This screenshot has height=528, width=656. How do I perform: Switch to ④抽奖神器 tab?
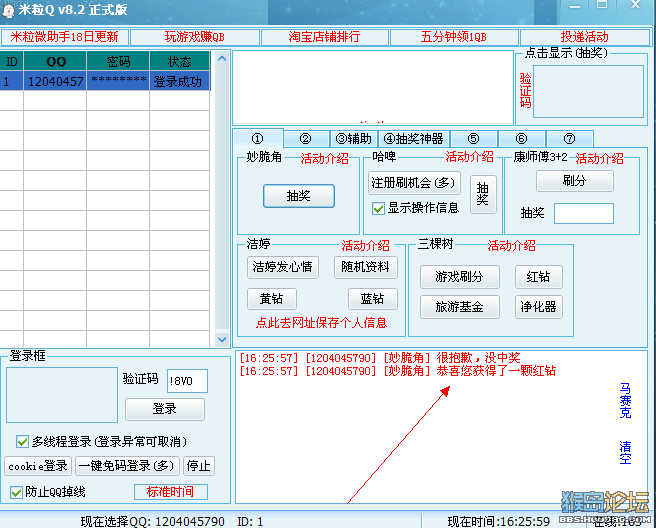pyautogui.click(x=413, y=138)
